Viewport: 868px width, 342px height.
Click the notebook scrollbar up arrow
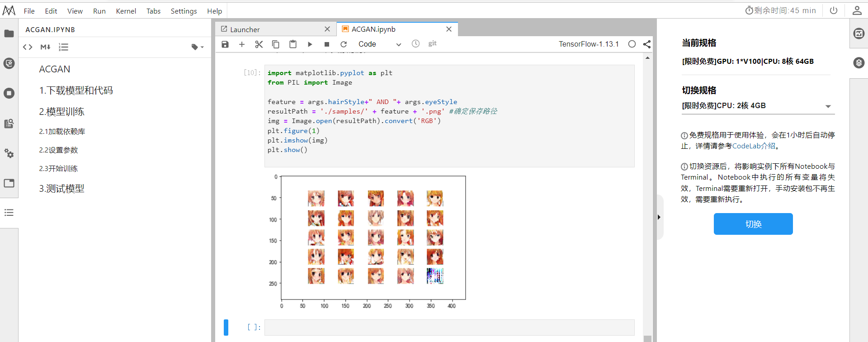pyautogui.click(x=647, y=58)
